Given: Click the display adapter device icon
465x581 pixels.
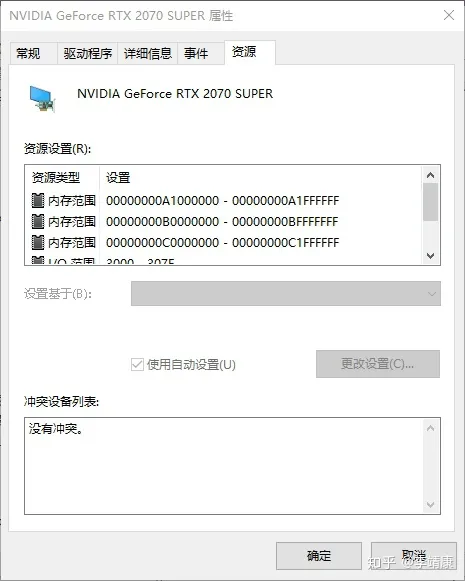Looking at the screenshot, I should [42, 98].
